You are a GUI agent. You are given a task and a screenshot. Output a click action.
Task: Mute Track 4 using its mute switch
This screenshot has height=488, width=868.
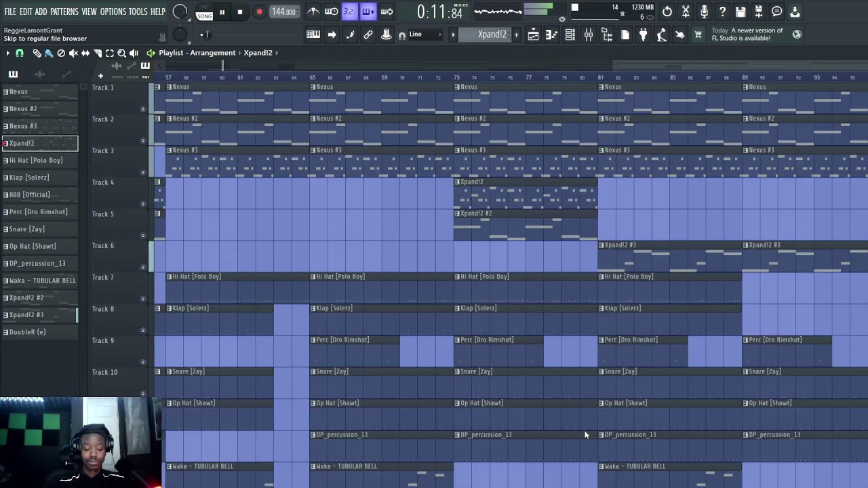[142, 204]
